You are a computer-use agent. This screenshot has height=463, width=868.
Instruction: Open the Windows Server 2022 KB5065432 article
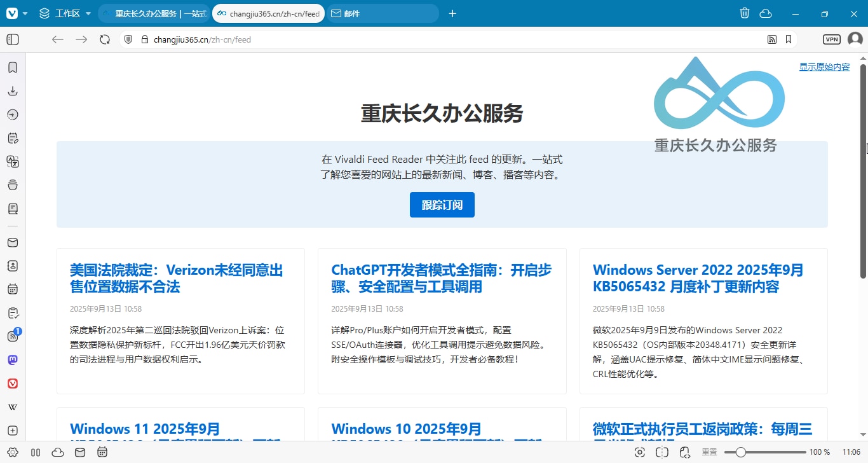[x=698, y=279]
